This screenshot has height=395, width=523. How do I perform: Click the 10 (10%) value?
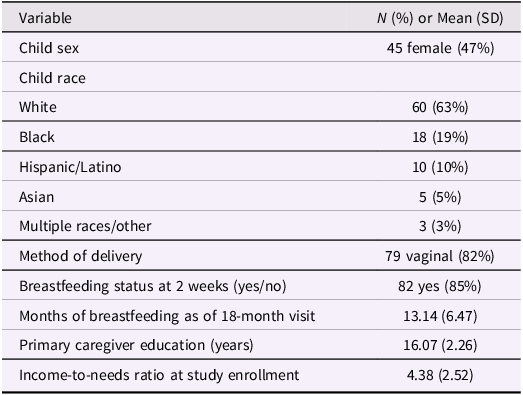[x=440, y=167]
